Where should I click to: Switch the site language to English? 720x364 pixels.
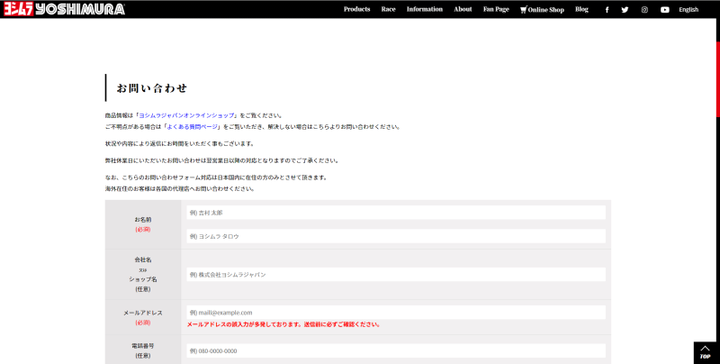point(688,10)
